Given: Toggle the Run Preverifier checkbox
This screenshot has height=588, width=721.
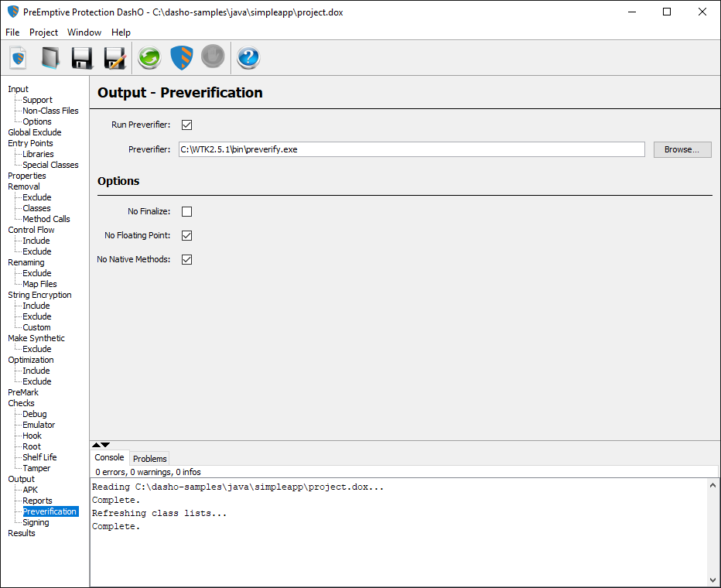Looking at the screenshot, I should point(186,125).
